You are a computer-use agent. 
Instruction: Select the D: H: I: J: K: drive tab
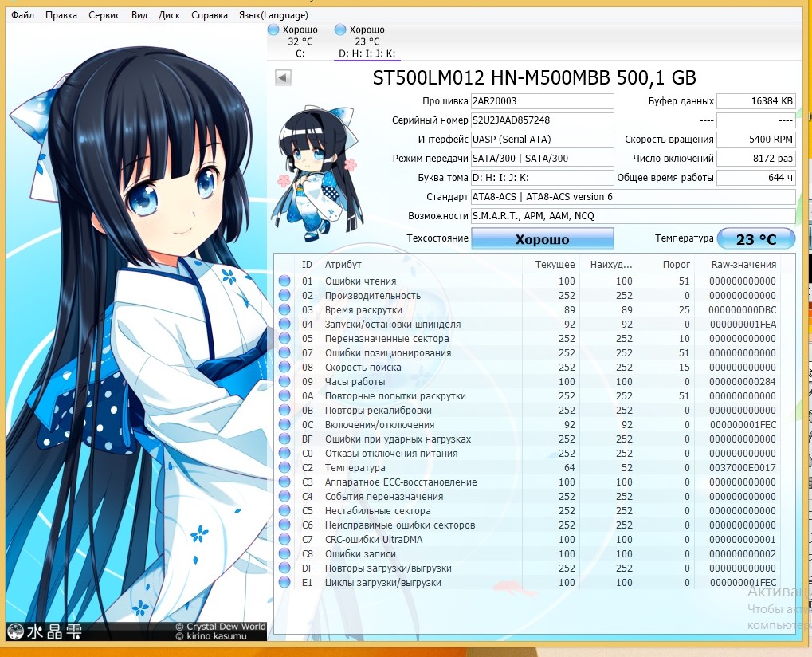coord(367,41)
